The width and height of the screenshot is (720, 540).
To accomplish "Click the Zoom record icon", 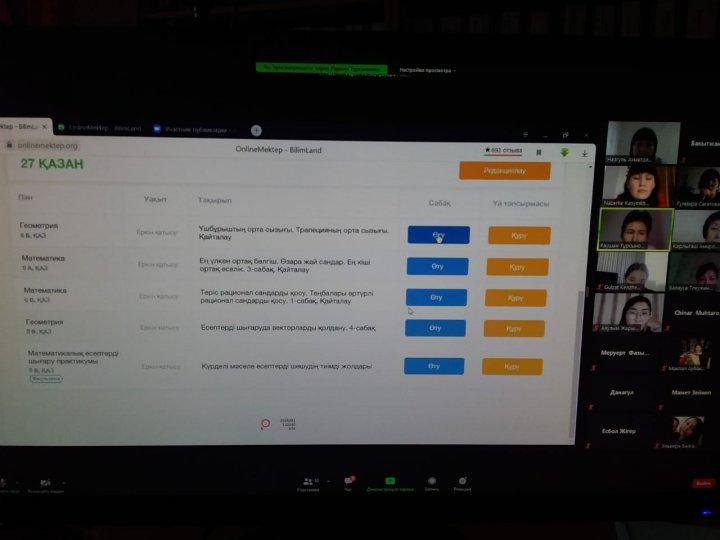I will 432,481.
